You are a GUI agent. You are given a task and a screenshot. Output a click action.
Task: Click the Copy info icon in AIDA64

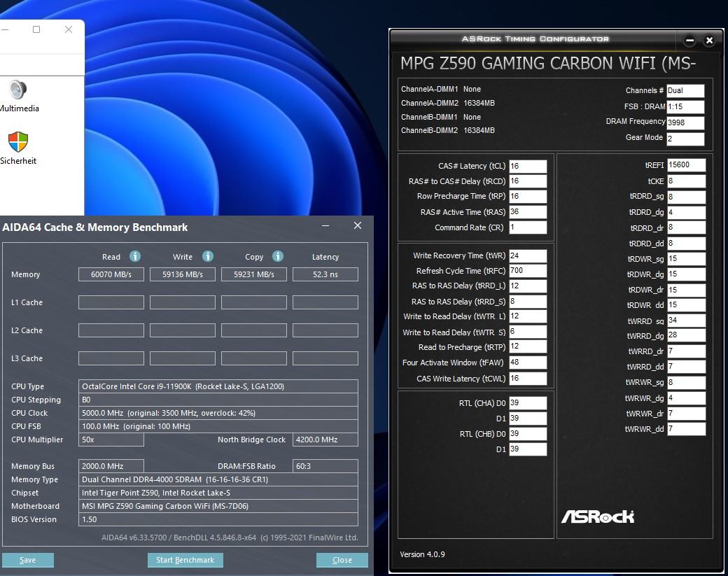click(278, 256)
